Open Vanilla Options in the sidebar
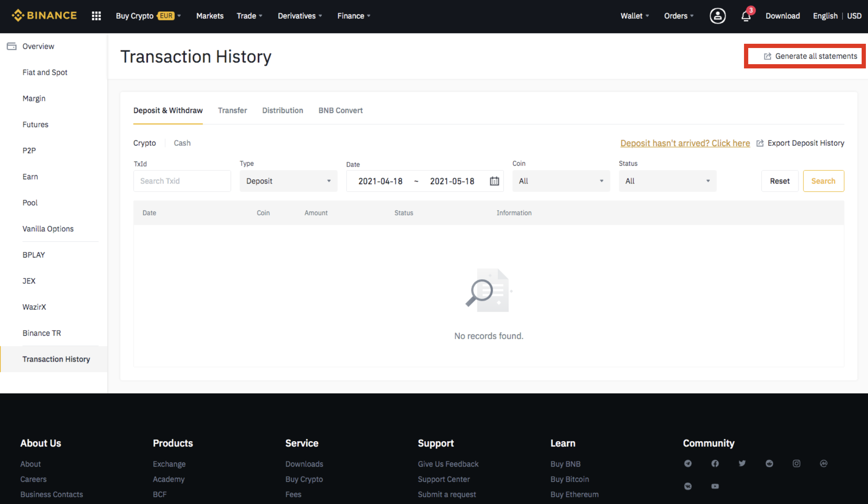Image resolution: width=868 pixels, height=504 pixels. [48, 229]
